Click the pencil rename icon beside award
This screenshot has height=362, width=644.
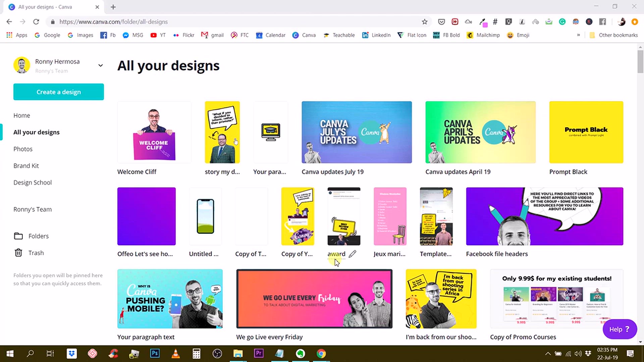click(352, 254)
